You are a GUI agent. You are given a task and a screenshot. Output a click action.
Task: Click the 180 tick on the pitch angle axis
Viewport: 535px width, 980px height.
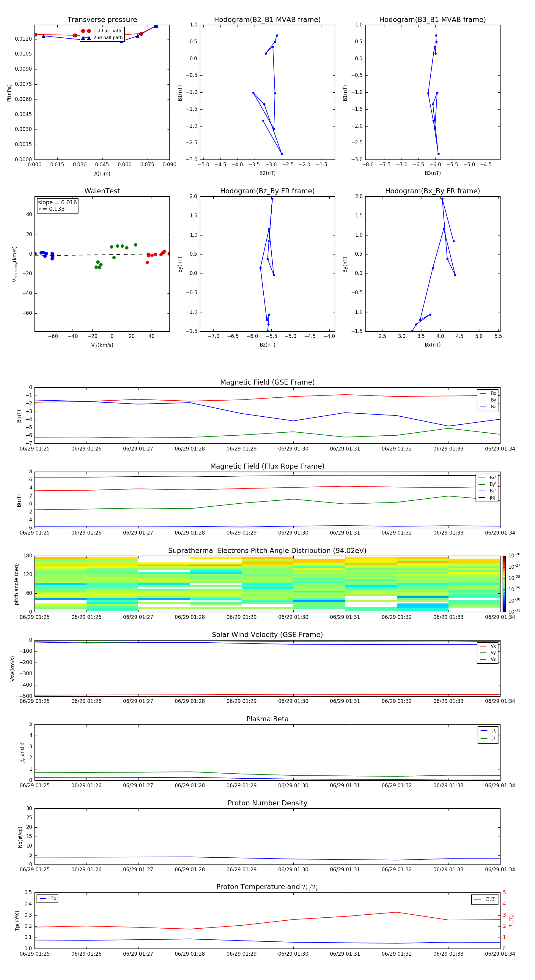[x=28, y=556]
